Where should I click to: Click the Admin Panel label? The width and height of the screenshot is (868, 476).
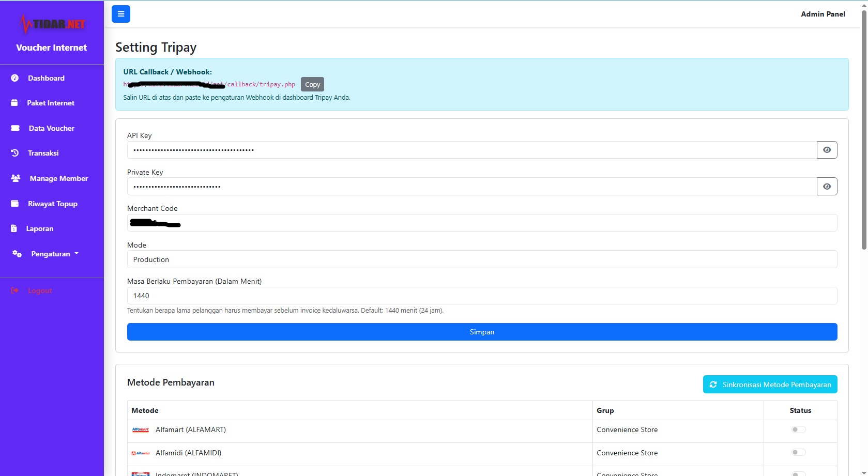823,14
